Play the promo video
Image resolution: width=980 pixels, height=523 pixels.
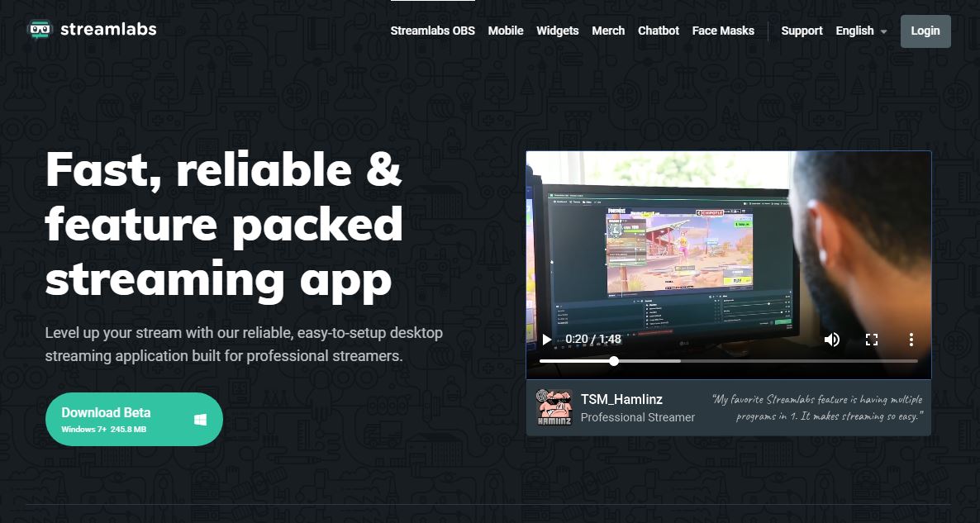tap(546, 340)
